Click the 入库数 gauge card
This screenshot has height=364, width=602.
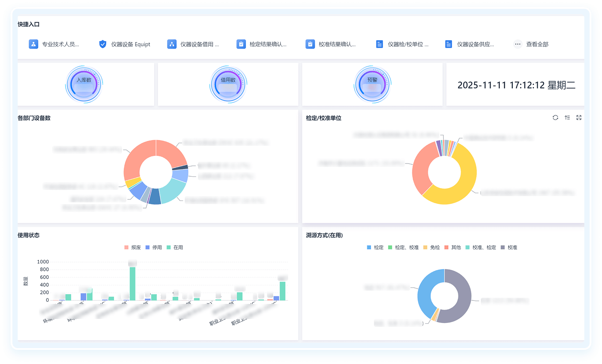pyautogui.click(x=84, y=84)
